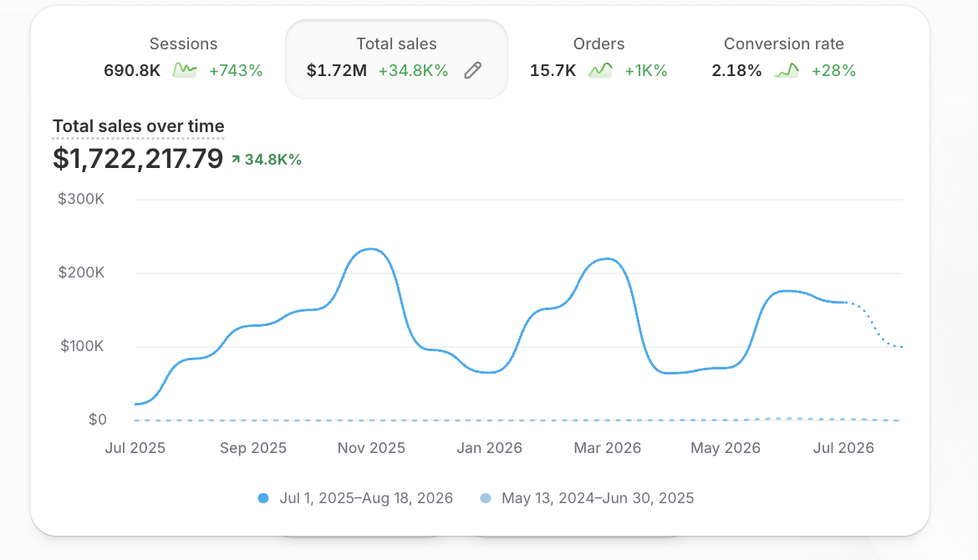
Task: Click the +28% conversion change
Action: click(x=833, y=70)
